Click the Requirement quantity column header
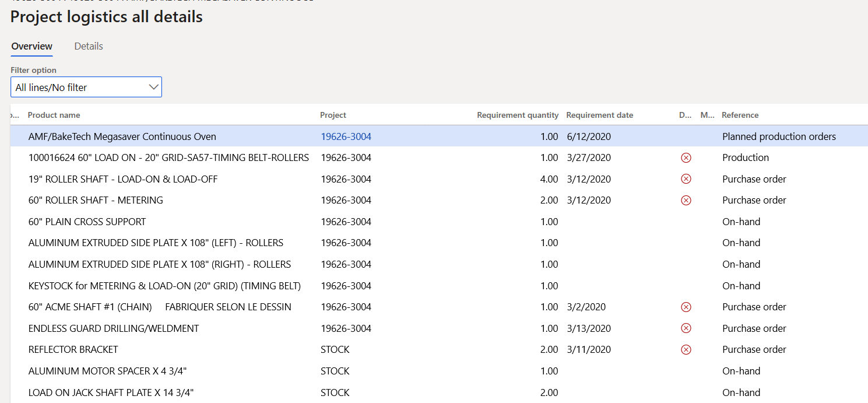The height and width of the screenshot is (403, 868). point(517,115)
